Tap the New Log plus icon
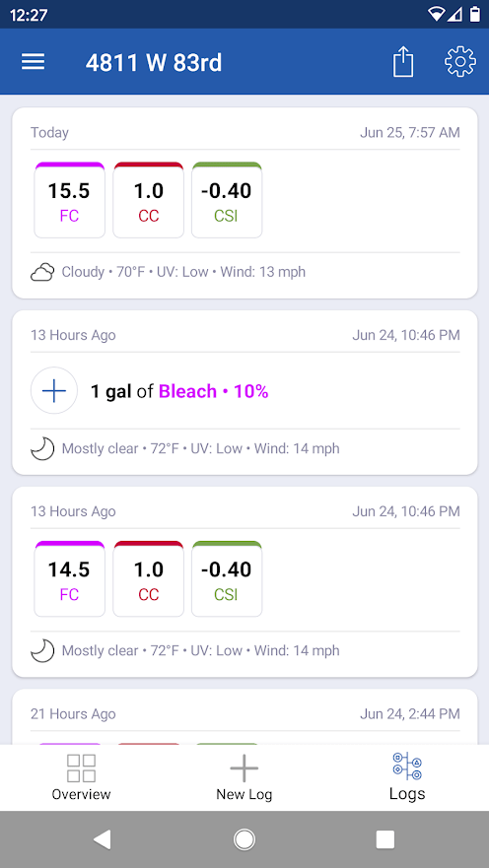The image size is (489, 868). click(244, 768)
